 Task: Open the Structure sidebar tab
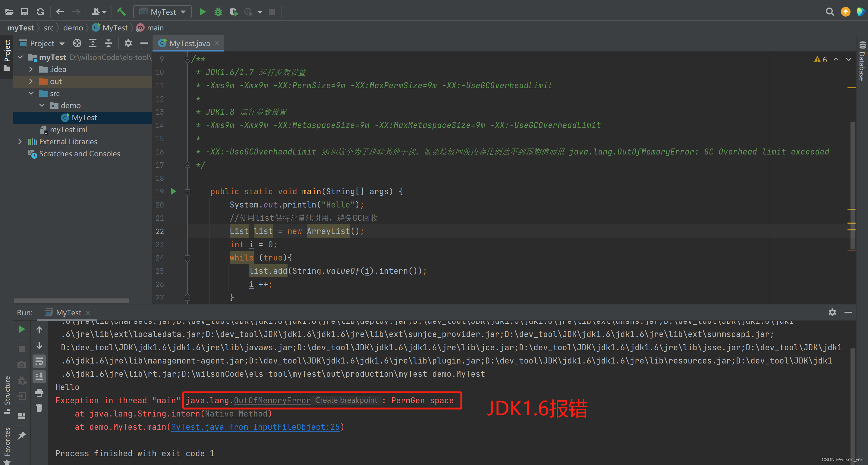[x=7, y=392]
